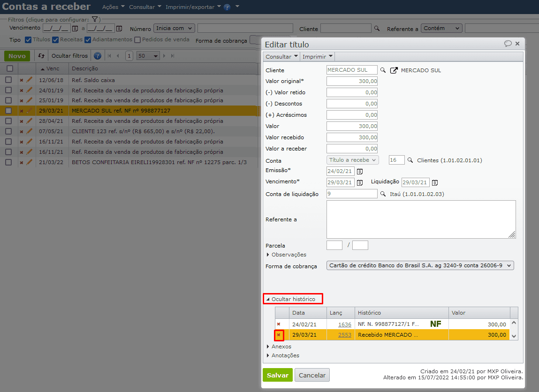This screenshot has height=392, width=539.
Task: Search Cliente magnifier in edit dialog
Action: tap(383, 70)
